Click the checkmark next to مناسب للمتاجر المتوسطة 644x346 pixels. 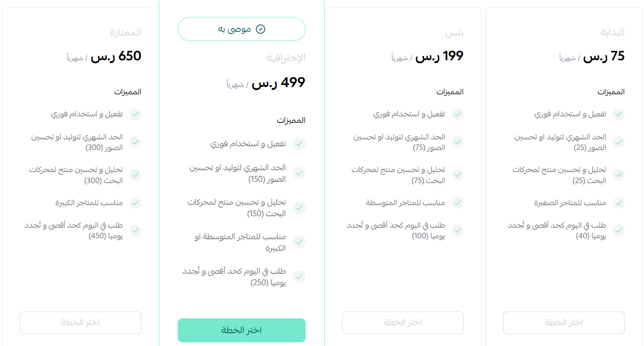click(458, 202)
